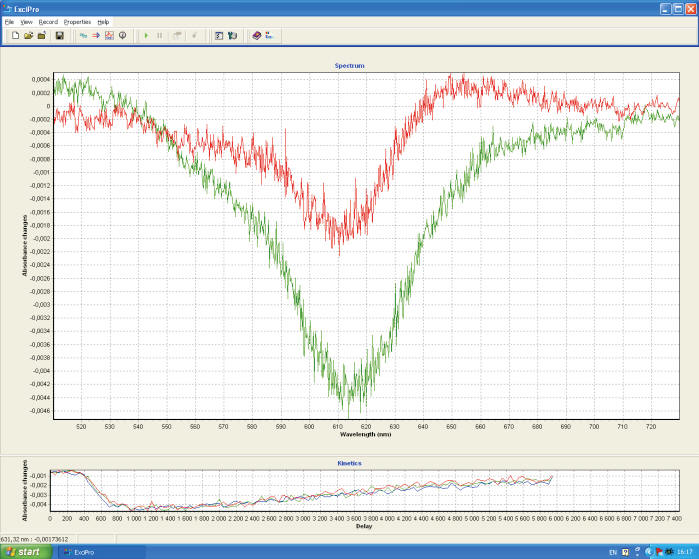
Task: Open the Record menu
Action: (48, 21)
